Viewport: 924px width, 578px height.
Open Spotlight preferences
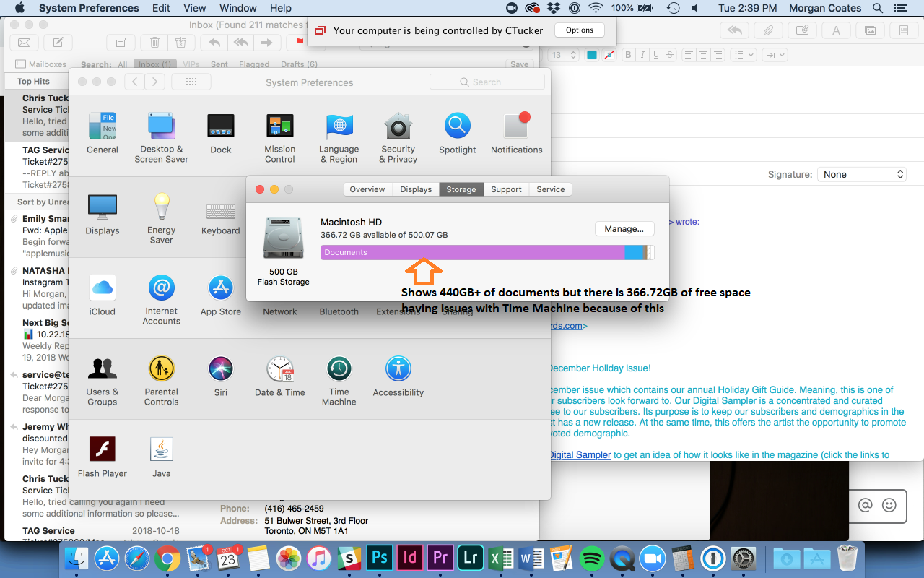(458, 134)
